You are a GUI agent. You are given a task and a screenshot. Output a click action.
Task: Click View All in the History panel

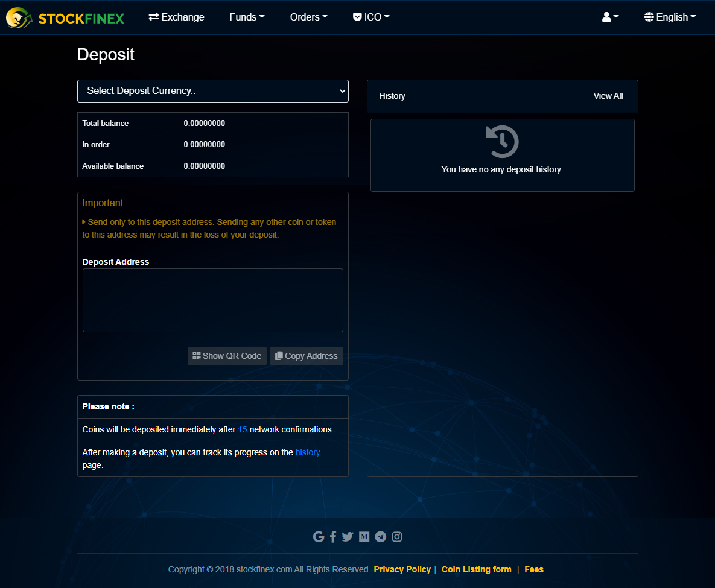point(608,95)
